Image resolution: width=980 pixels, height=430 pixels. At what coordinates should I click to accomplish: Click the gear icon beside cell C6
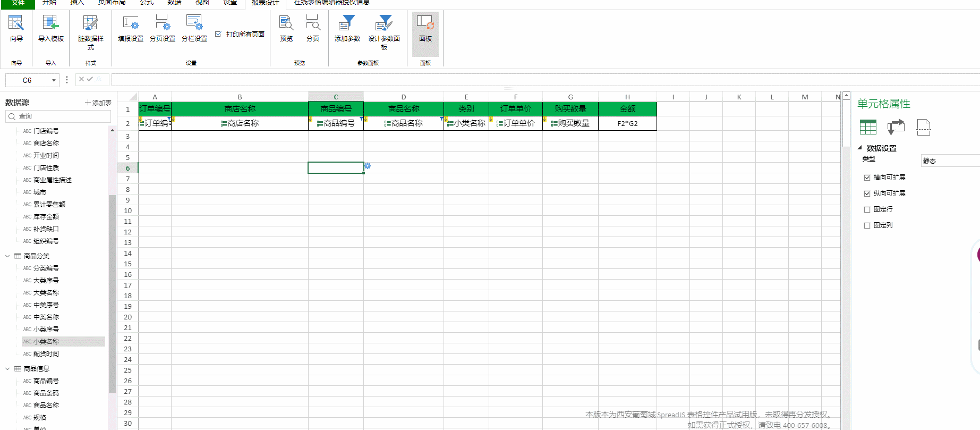[368, 166]
